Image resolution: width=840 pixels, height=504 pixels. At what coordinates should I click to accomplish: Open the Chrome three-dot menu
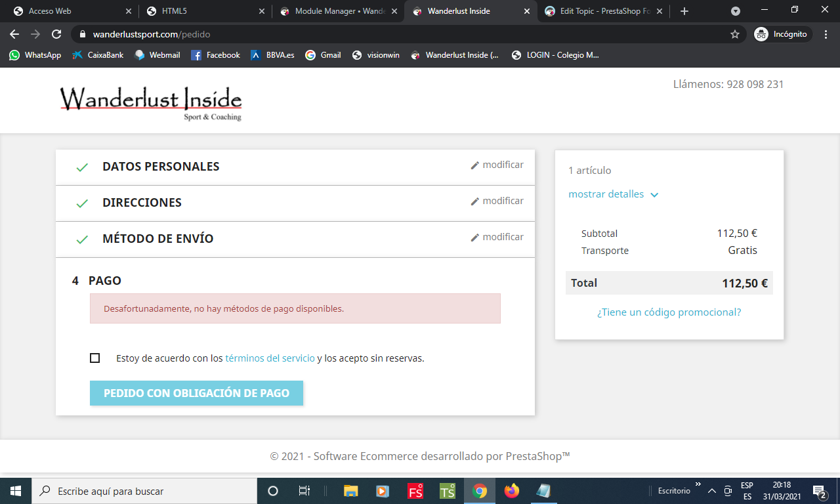[825, 34]
